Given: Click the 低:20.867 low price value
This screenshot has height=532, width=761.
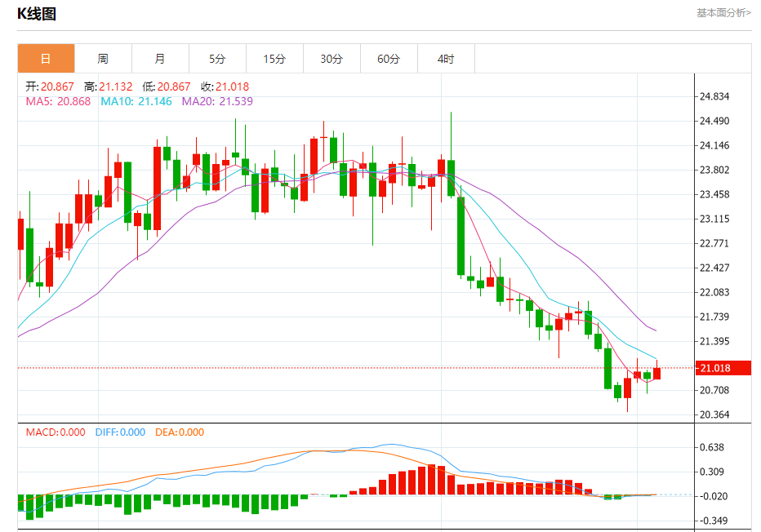Looking at the screenshot, I should [x=167, y=86].
